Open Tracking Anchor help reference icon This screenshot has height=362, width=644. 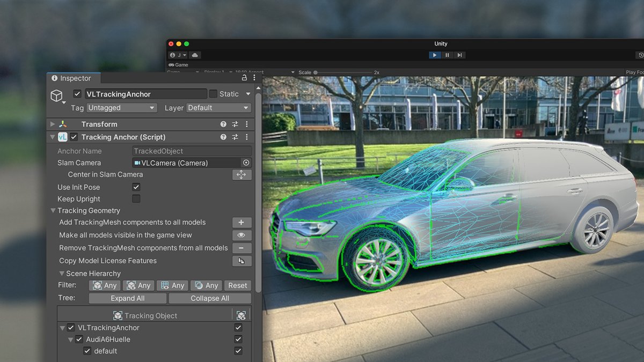click(223, 137)
